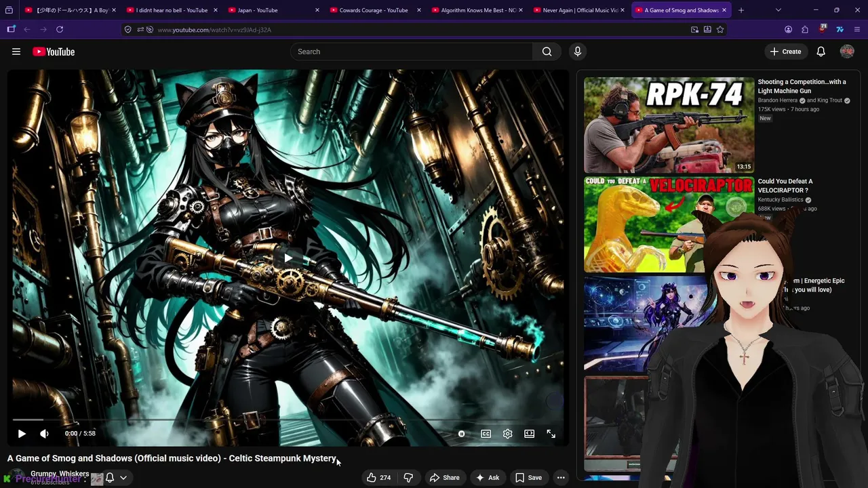The height and width of the screenshot is (488, 868).
Task: Click the Create button
Action: [785, 52]
